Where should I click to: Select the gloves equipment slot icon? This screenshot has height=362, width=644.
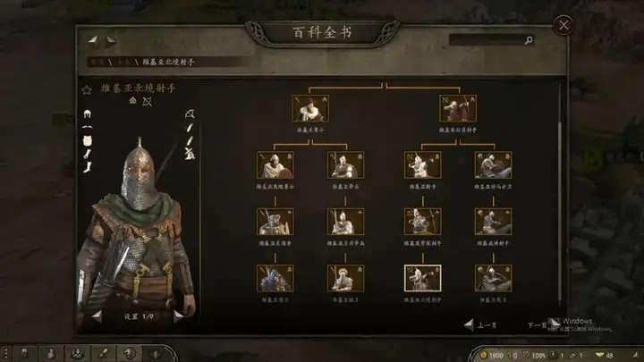87,154
